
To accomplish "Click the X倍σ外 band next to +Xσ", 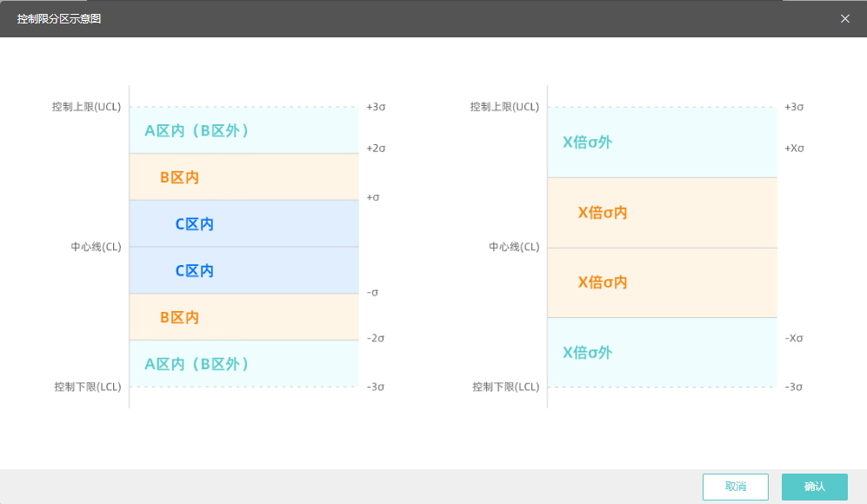I will [x=663, y=142].
